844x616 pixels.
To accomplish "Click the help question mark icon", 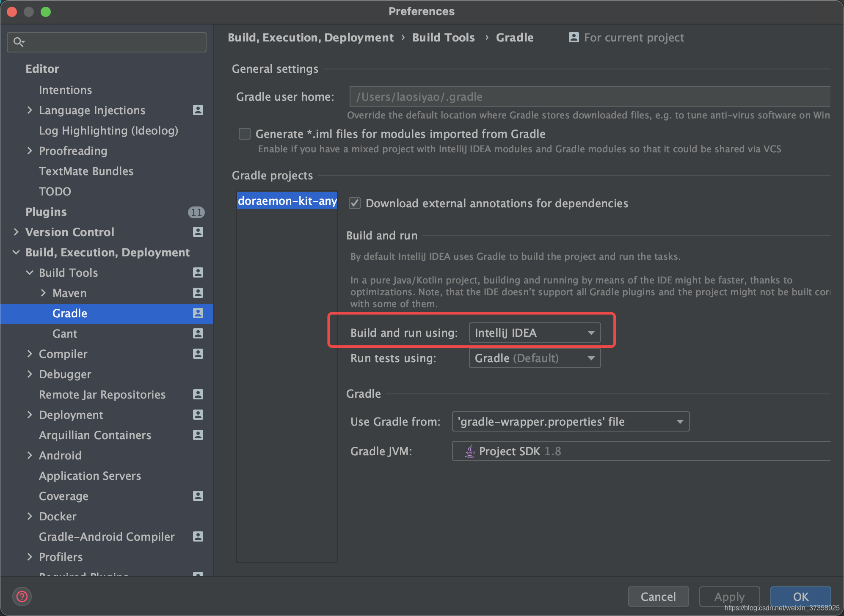I will [x=22, y=597].
